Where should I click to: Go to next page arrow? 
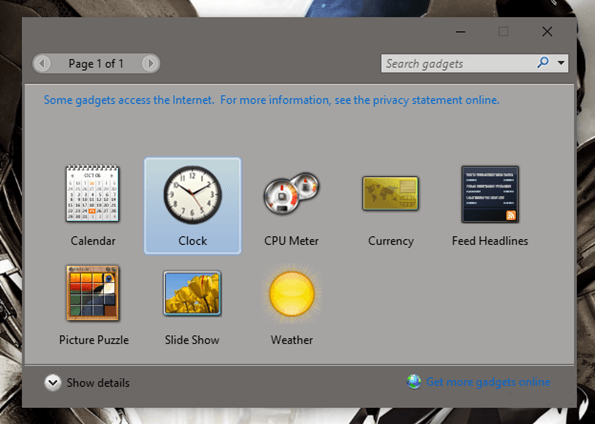[150, 63]
